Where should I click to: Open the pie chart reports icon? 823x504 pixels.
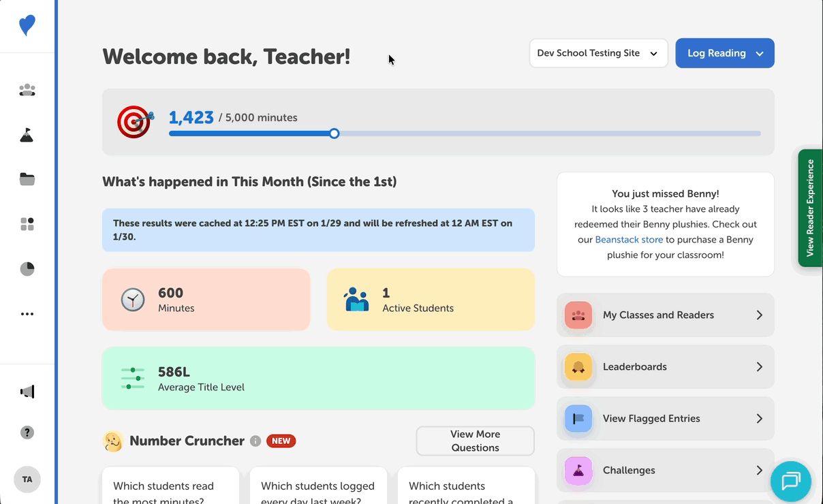(27, 269)
